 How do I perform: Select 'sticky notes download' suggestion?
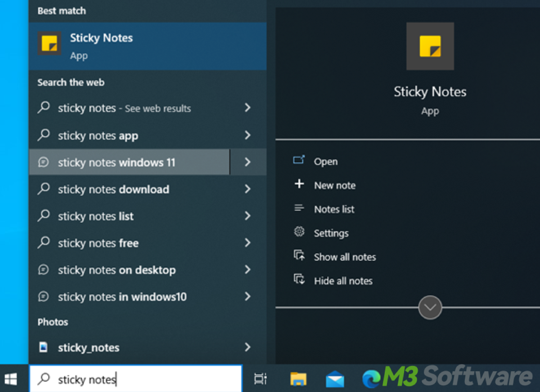coord(129,189)
